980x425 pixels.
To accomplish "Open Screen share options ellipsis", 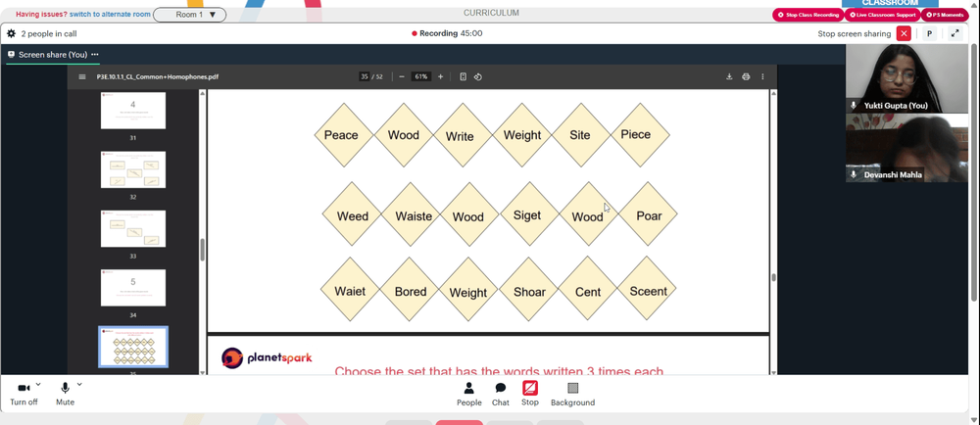I will click(x=95, y=54).
